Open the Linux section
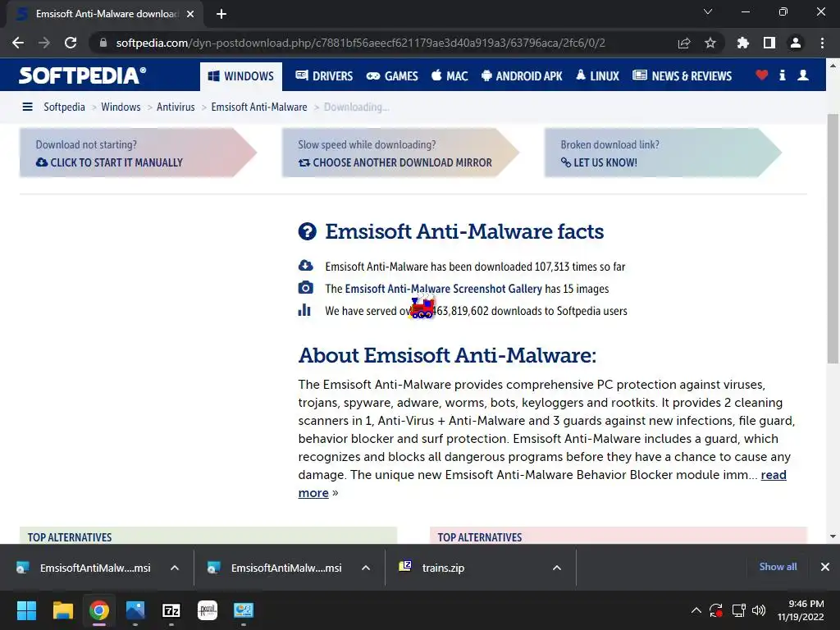 [x=597, y=76]
